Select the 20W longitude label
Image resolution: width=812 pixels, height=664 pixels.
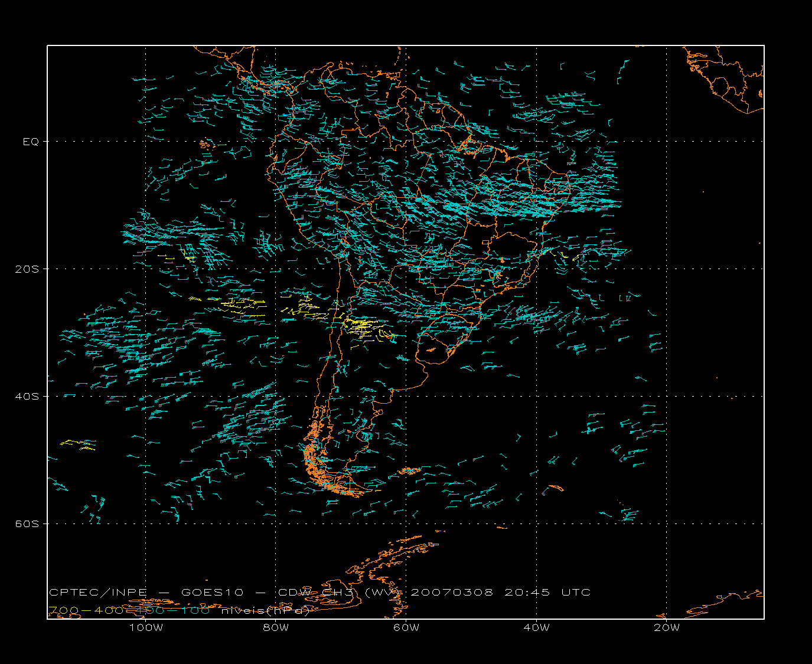click(x=667, y=627)
